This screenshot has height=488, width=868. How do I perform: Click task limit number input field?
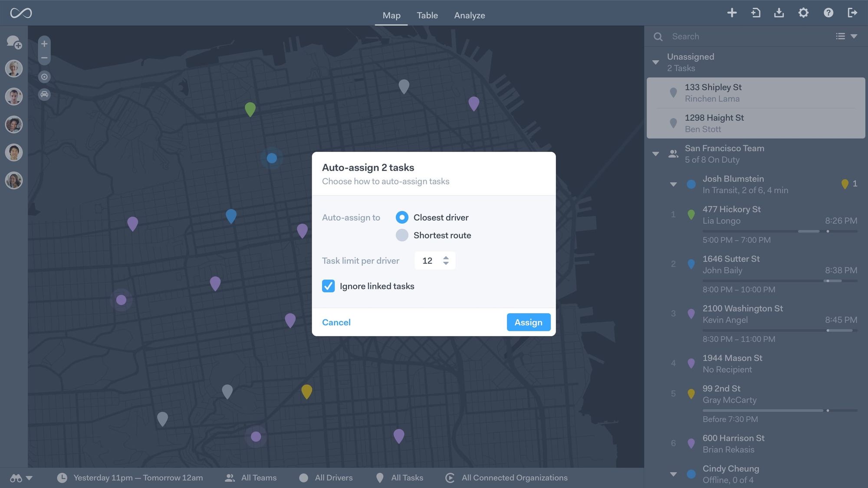(x=429, y=260)
